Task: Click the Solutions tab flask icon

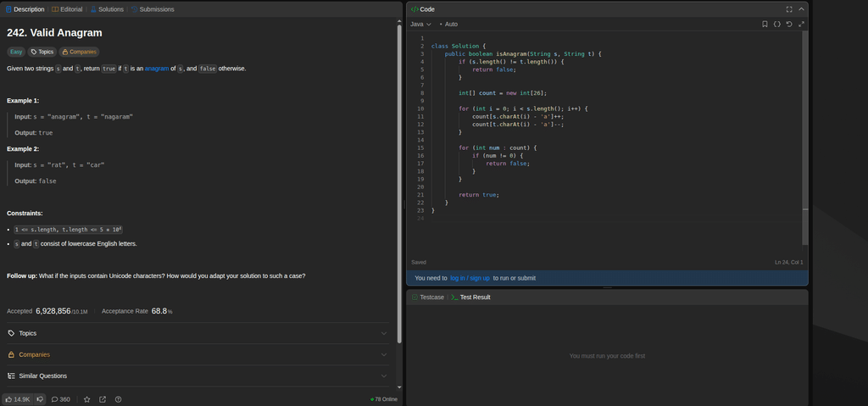Action: pyautogui.click(x=93, y=9)
